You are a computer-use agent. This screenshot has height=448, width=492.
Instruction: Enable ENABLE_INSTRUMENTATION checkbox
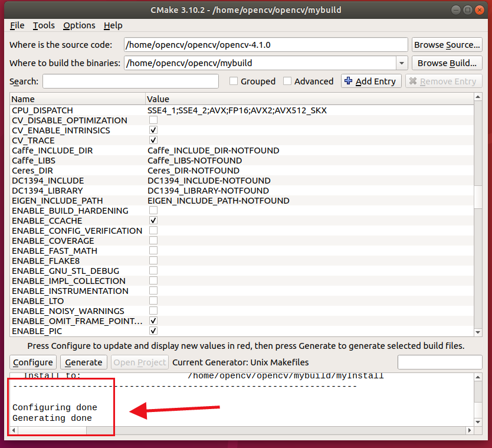coord(153,291)
